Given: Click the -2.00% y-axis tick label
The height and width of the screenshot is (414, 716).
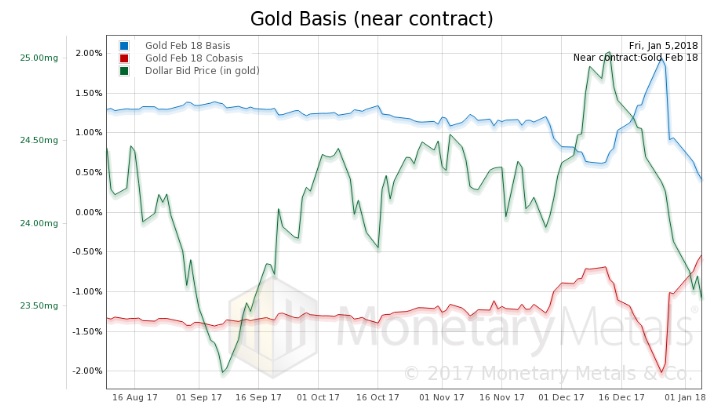Looking at the screenshot, I should 86,371.
